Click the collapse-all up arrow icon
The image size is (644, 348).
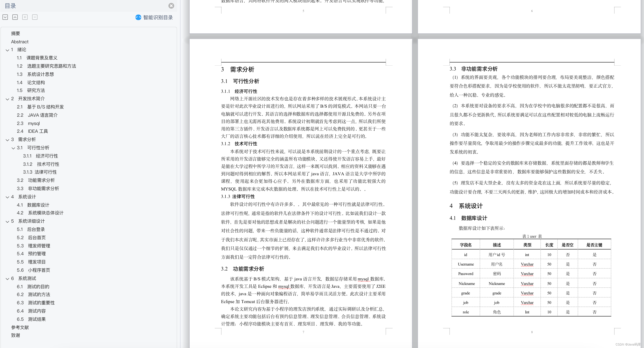tap(15, 17)
